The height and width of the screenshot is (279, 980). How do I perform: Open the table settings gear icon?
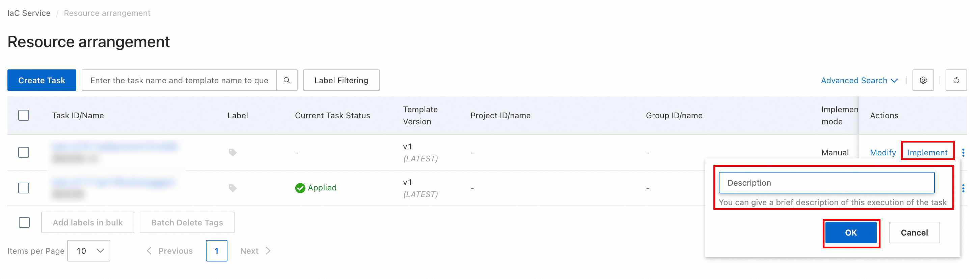(x=923, y=80)
